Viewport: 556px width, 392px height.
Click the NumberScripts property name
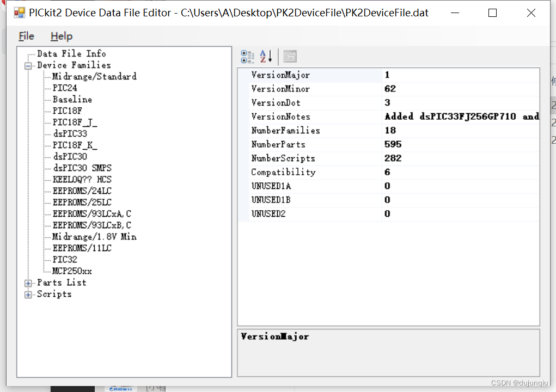[283, 158]
